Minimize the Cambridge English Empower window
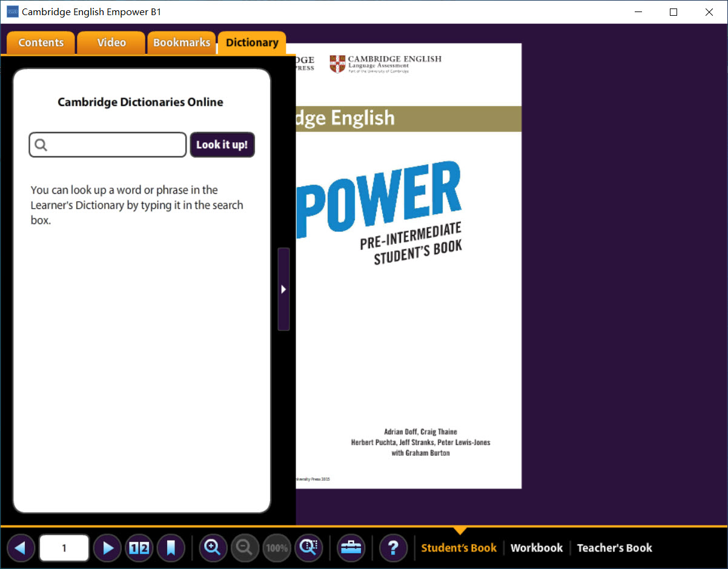The image size is (728, 569). click(637, 12)
